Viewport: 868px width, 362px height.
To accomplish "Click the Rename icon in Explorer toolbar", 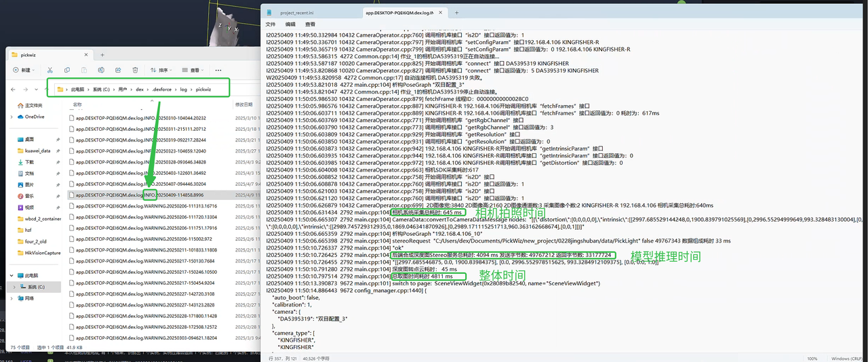I will 101,70.
